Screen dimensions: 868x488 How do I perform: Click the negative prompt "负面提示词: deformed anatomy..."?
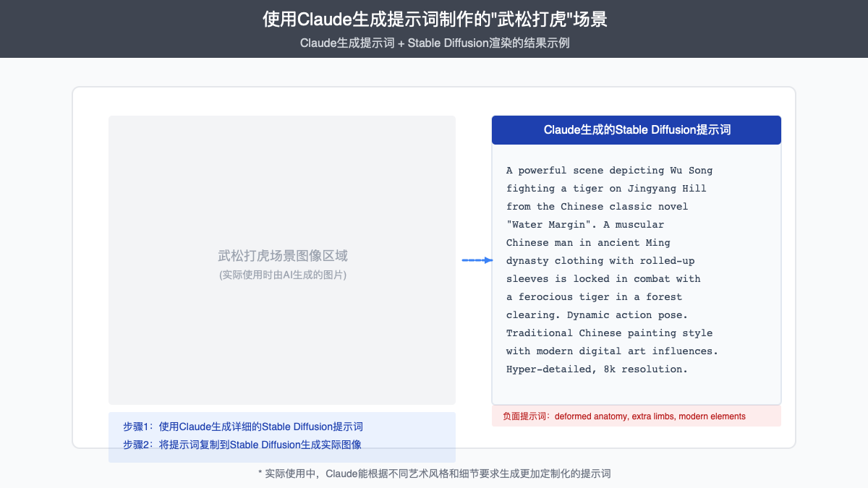(624, 416)
